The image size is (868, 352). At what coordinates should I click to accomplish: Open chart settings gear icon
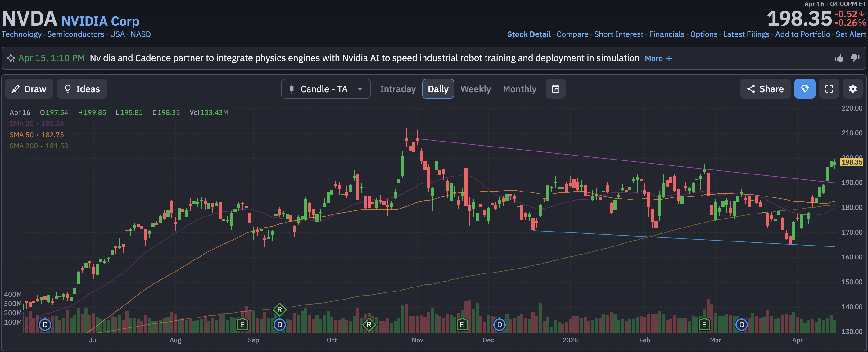coord(852,89)
